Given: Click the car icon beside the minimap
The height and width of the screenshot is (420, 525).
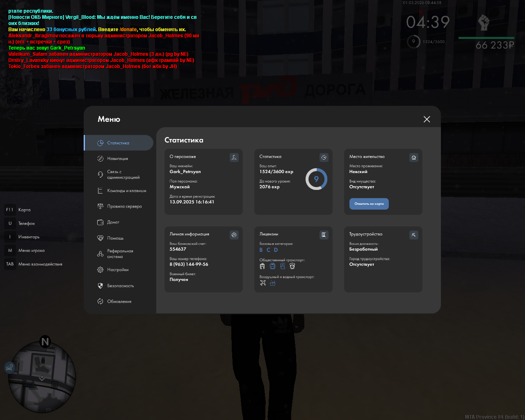Looking at the screenshot, I should coord(9,367).
